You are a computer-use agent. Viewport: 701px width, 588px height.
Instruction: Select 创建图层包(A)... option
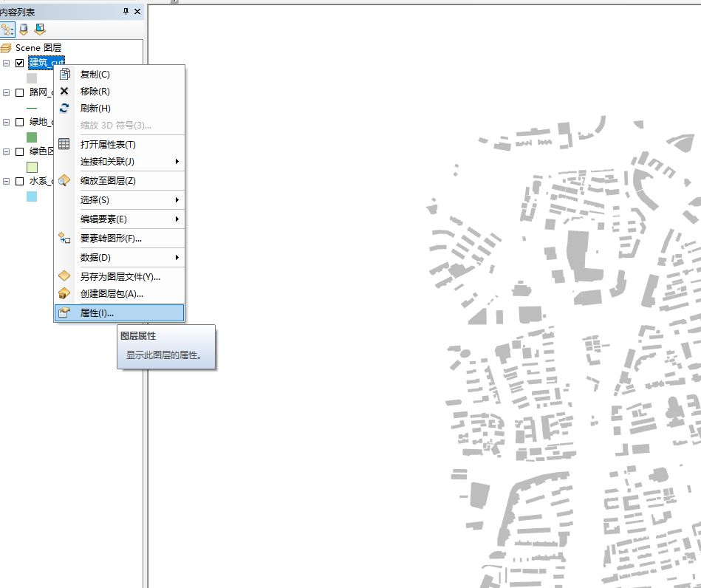point(112,293)
